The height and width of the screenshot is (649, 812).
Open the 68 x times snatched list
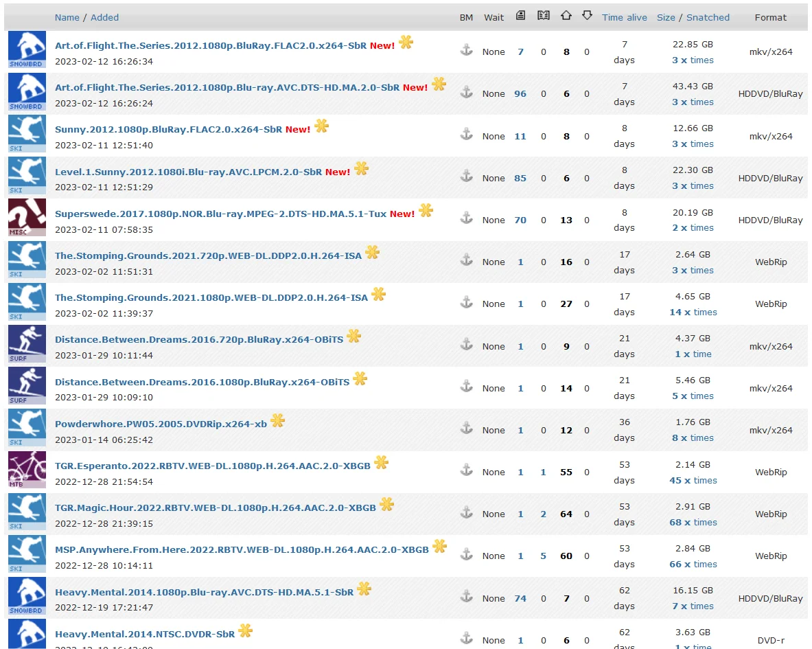click(693, 522)
